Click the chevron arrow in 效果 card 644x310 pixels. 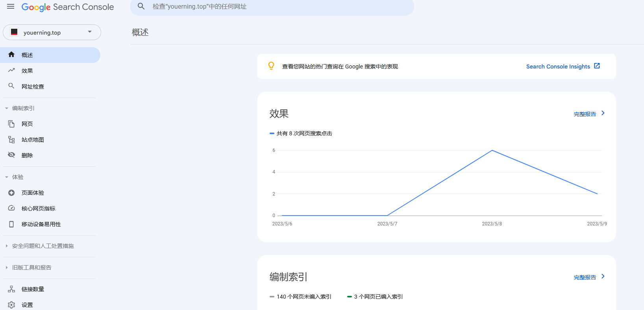click(603, 113)
